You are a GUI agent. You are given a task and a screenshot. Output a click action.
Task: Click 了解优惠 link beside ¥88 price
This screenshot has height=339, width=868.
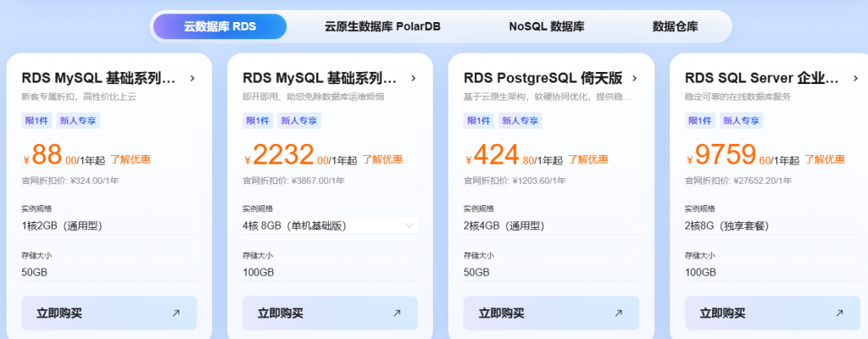[131, 159]
